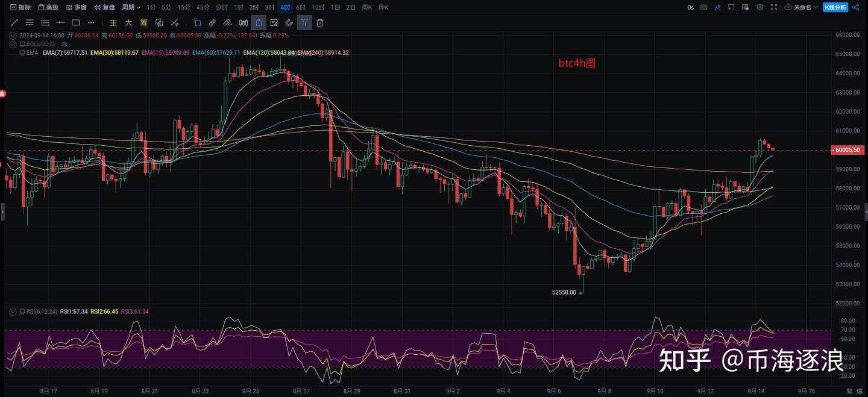The image size is (868, 397).
Task: Open the 指标 indicators menu
Action: coord(20,7)
